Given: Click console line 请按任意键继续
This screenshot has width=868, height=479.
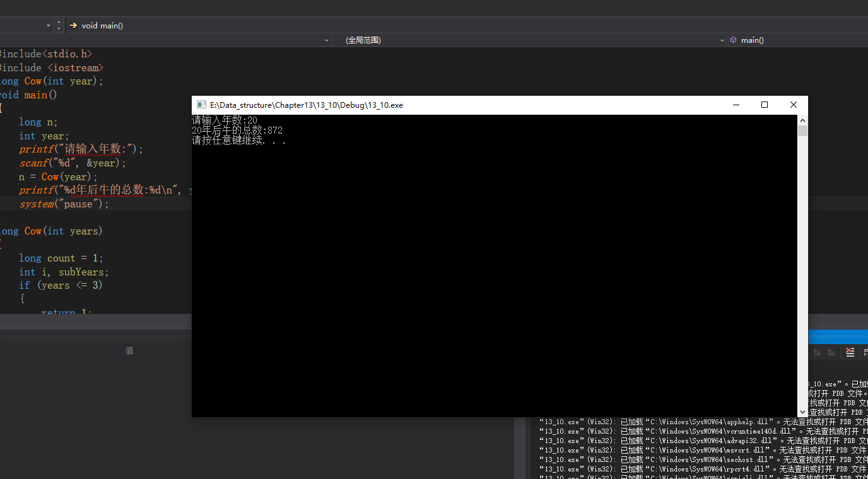Looking at the screenshot, I should coord(239,141).
